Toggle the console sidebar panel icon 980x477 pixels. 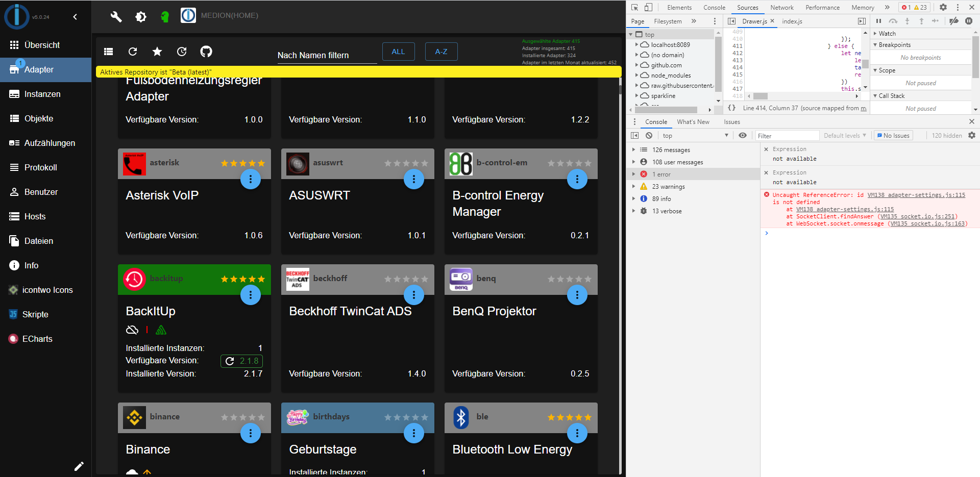pos(635,135)
